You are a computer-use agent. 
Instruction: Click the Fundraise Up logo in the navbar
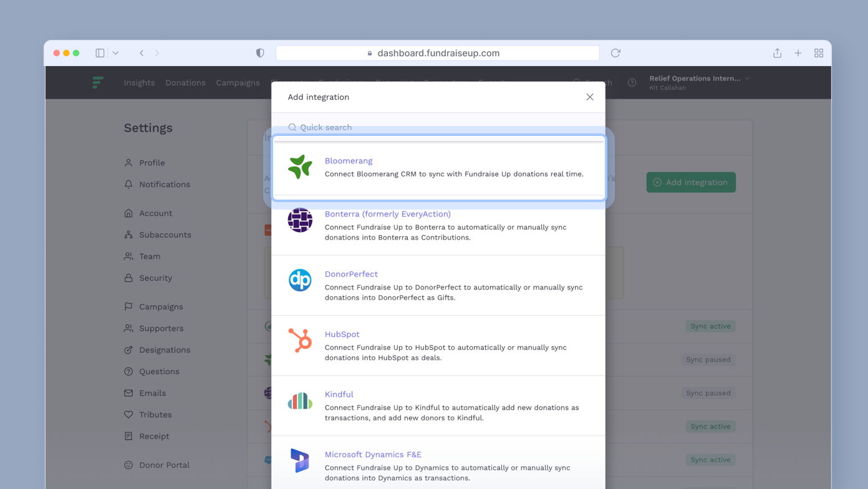(98, 82)
